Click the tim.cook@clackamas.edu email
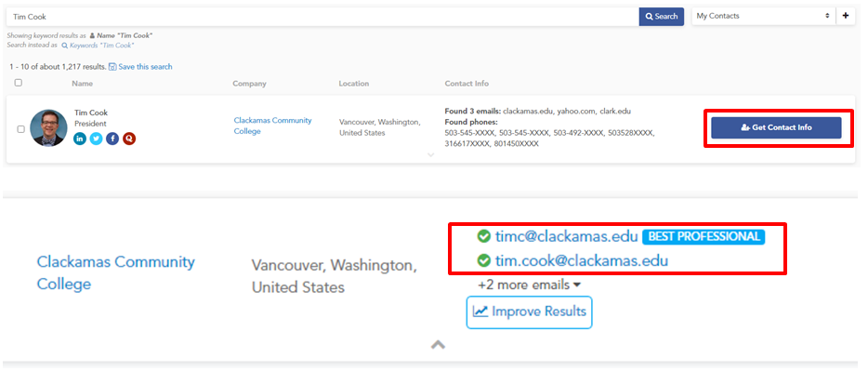 coord(582,260)
